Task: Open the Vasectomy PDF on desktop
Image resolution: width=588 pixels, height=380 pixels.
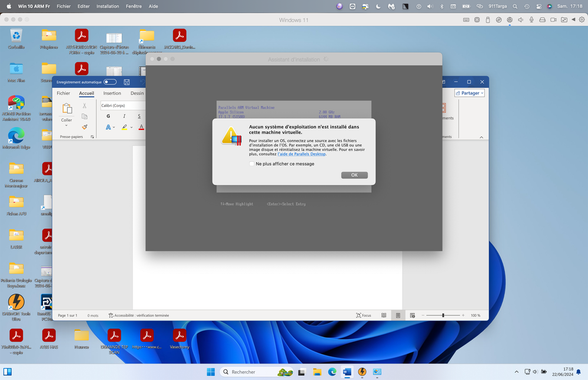Action: click(180, 339)
